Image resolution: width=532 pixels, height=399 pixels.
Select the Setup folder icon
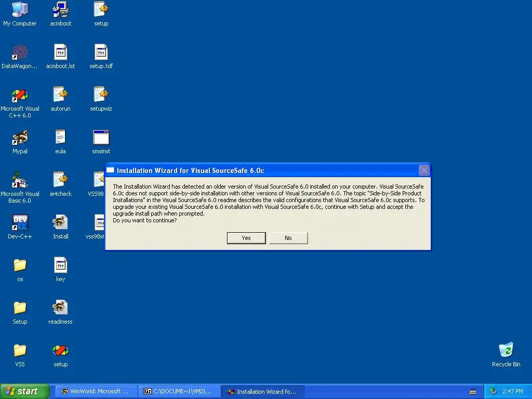[x=20, y=312]
